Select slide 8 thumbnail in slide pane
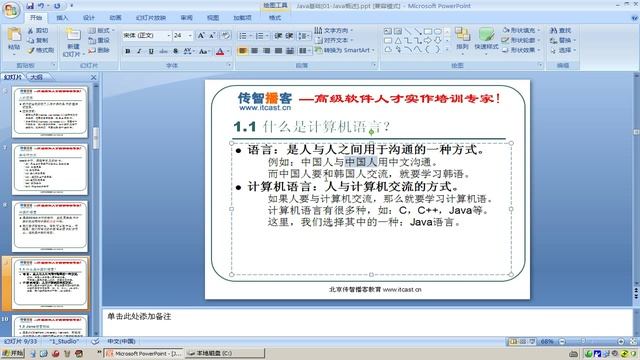Screen dimensions: 640x360 coord(50,227)
